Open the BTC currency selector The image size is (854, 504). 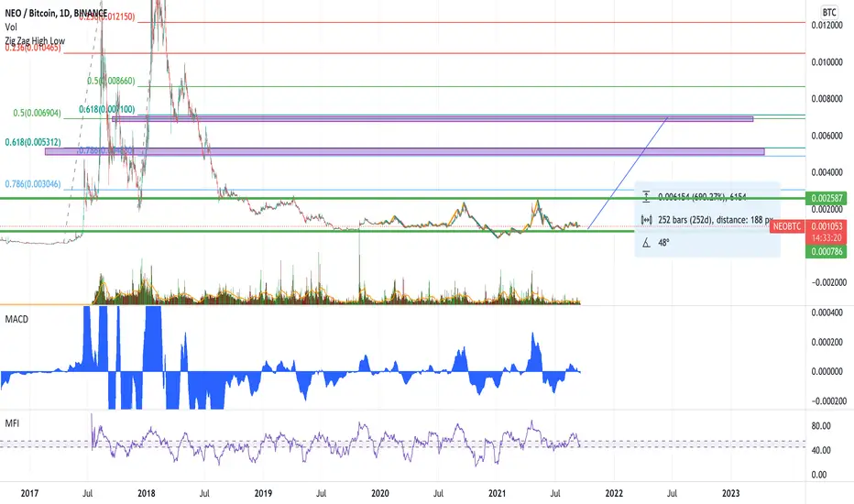(829, 12)
